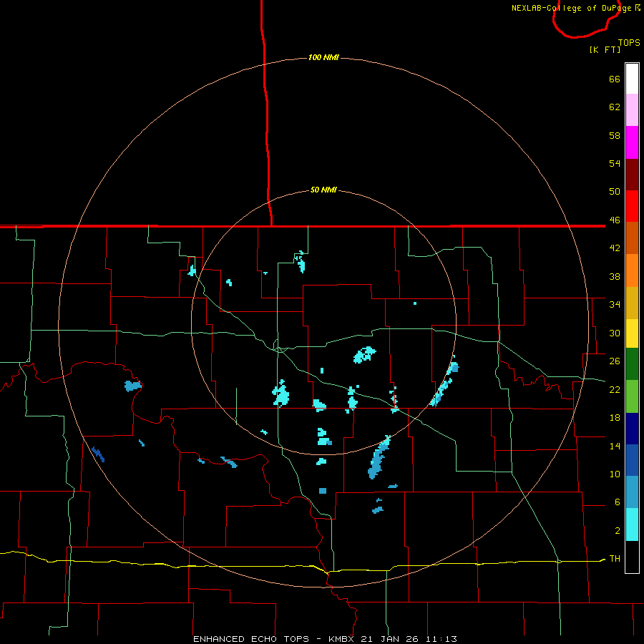The image size is (644, 644).
Task: Click the 30 value on the legend scale
Action: [x=615, y=333]
